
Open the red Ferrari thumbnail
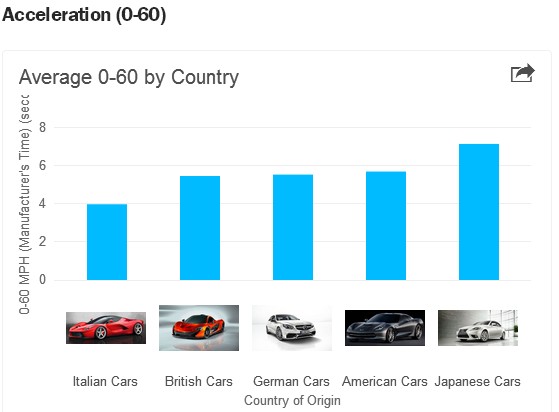106,328
